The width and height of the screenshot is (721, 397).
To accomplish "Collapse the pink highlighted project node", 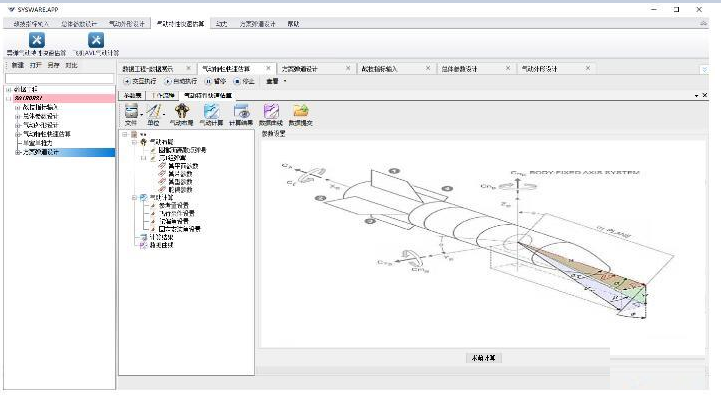I will [x=8, y=98].
